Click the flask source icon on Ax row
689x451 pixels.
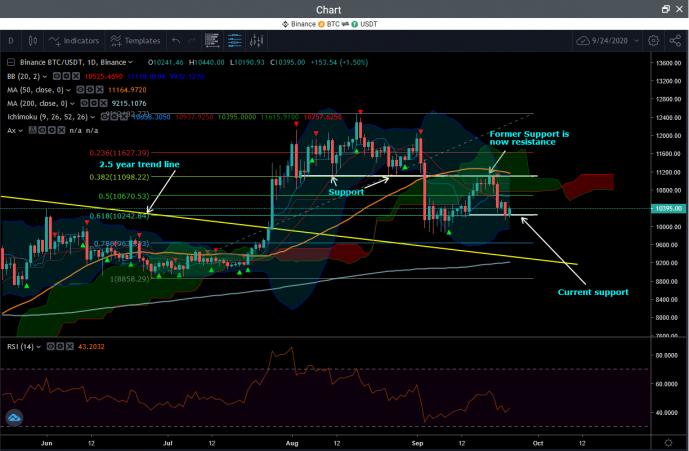pos(32,131)
